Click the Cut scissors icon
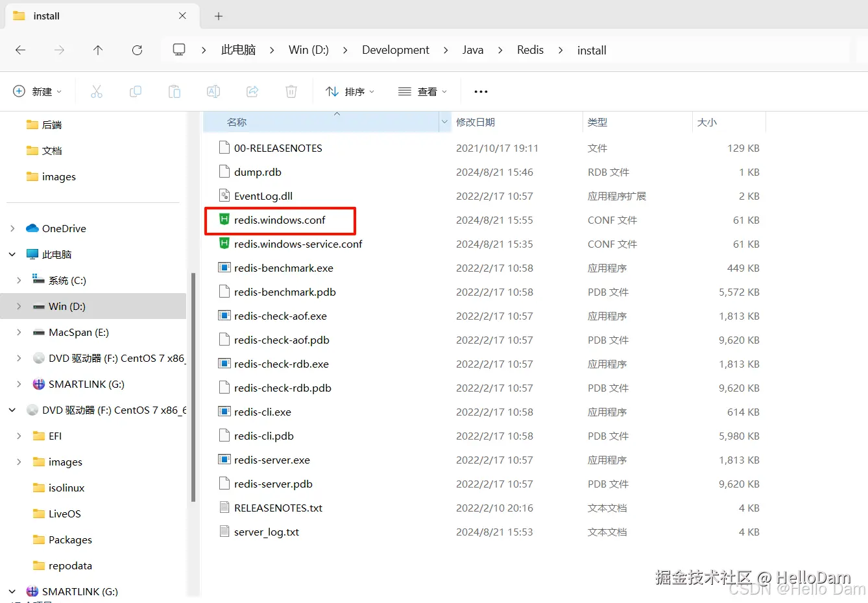Screen dimensions: 868x603 tap(97, 91)
